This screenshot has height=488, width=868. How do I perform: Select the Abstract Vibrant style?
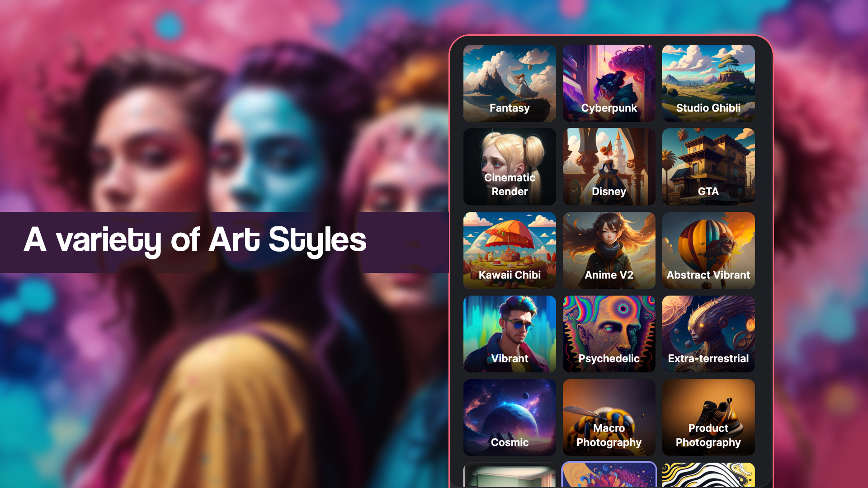tap(708, 250)
